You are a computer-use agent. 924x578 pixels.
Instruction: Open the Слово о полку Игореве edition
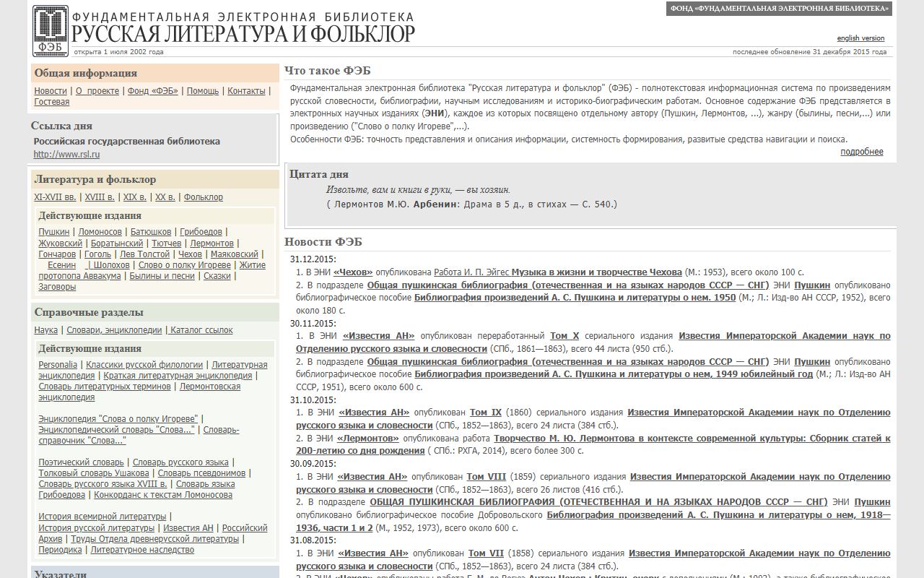click(x=184, y=265)
